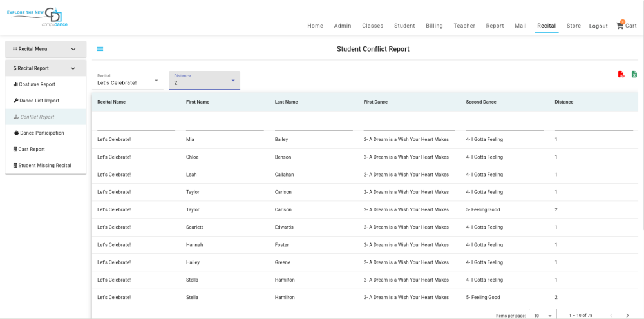Open the Home menu
Image resolution: width=644 pixels, height=319 pixels.
pos(316,26)
